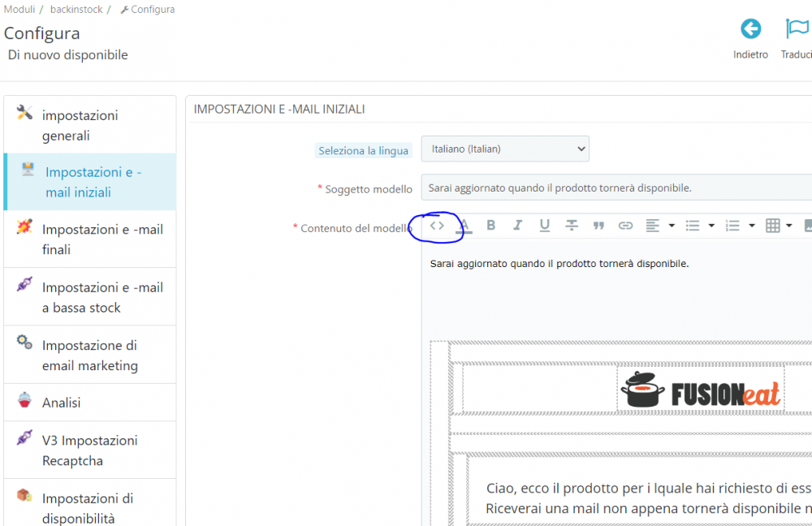The width and height of the screenshot is (812, 526).
Task: Open the language selection dropdown
Action: [505, 149]
